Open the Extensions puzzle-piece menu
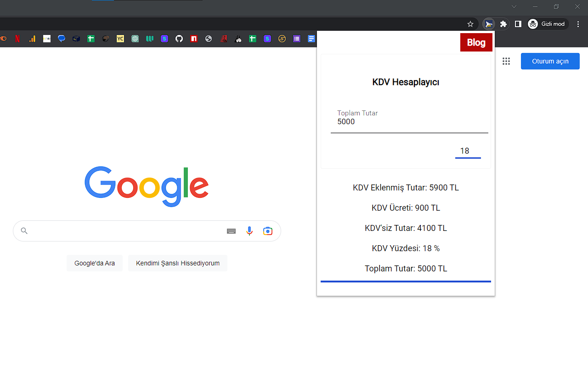The height and width of the screenshot is (368, 588). 503,24
